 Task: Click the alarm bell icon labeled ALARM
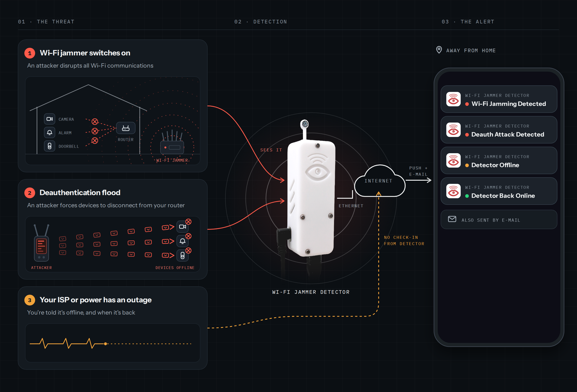(49, 133)
